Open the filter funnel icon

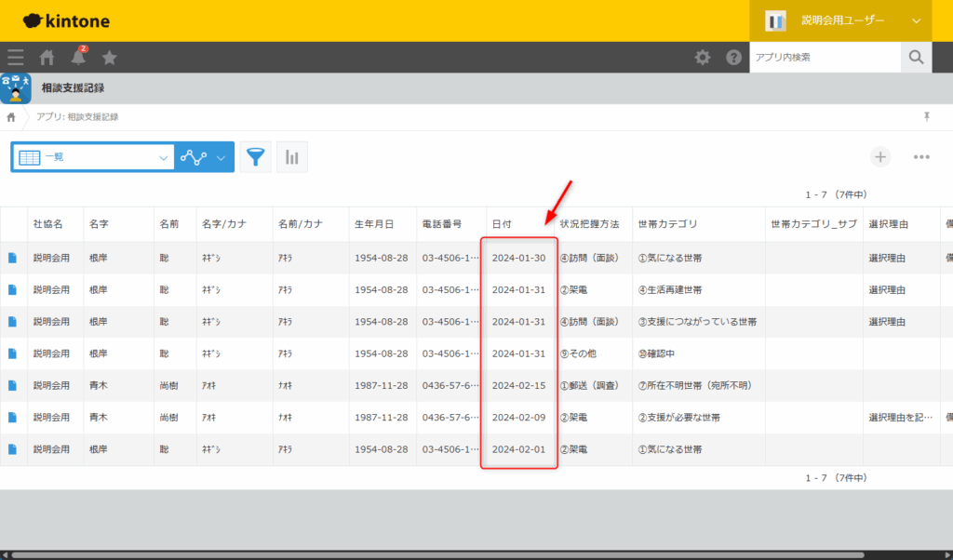pyautogui.click(x=256, y=157)
